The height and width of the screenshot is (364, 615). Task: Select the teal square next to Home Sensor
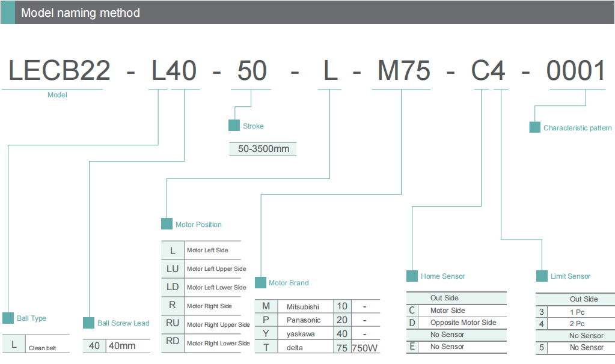click(412, 276)
